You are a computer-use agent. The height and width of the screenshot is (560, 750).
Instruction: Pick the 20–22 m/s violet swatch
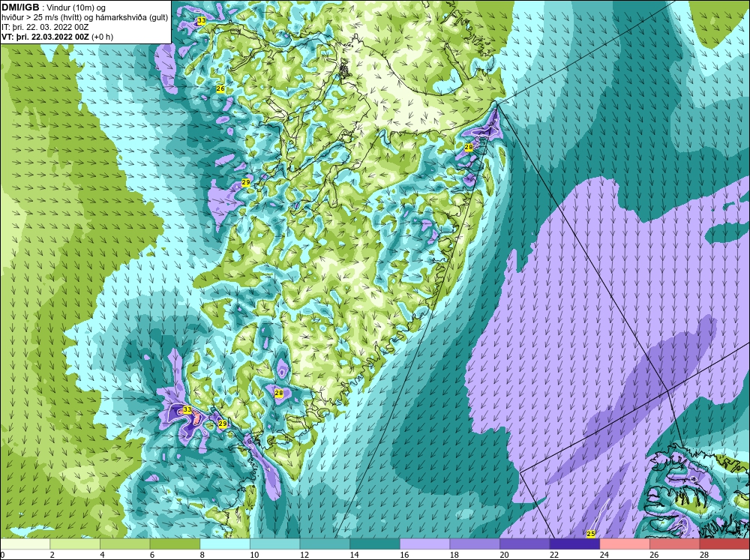point(525,544)
